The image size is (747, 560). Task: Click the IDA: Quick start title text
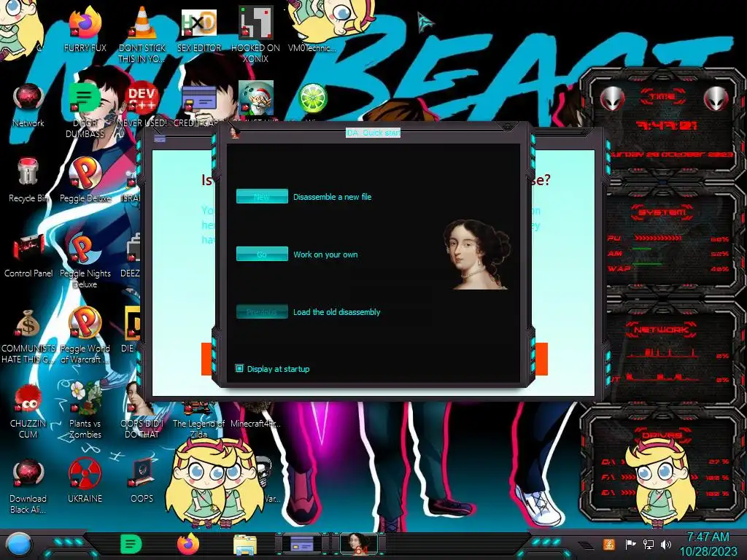[373, 133]
